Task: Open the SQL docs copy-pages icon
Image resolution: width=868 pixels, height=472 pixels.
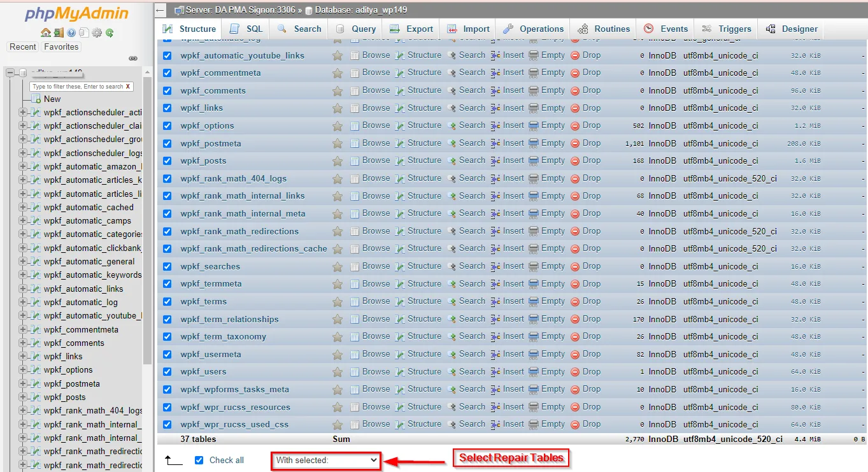Action: click(84, 32)
